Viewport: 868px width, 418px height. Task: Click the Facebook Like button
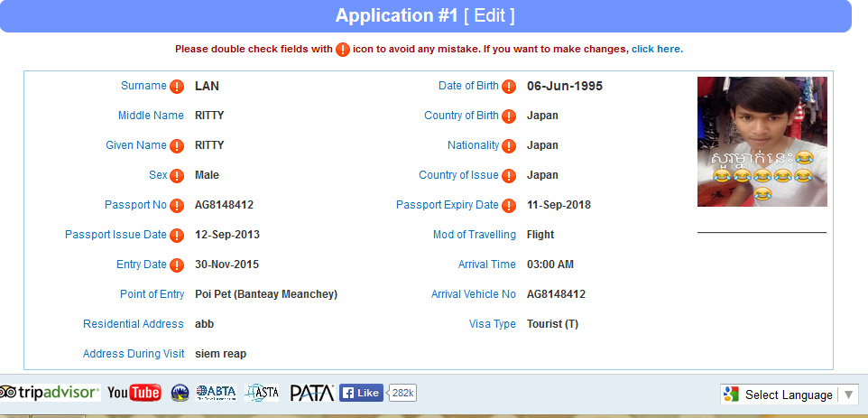(x=361, y=393)
